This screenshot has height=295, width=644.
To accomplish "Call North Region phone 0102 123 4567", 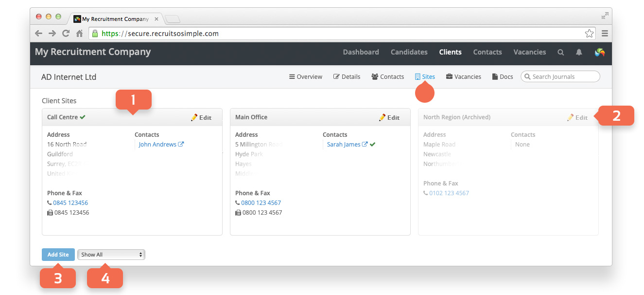I will coord(449,193).
